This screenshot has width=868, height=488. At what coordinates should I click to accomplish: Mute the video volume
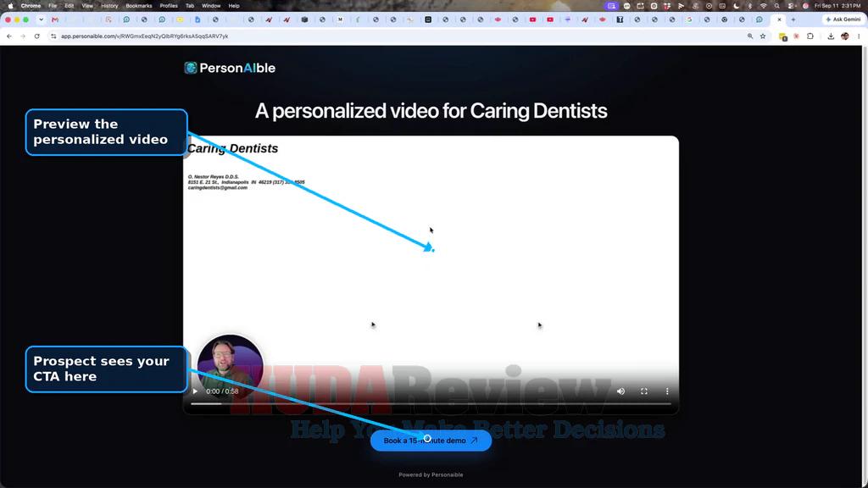pyautogui.click(x=620, y=391)
